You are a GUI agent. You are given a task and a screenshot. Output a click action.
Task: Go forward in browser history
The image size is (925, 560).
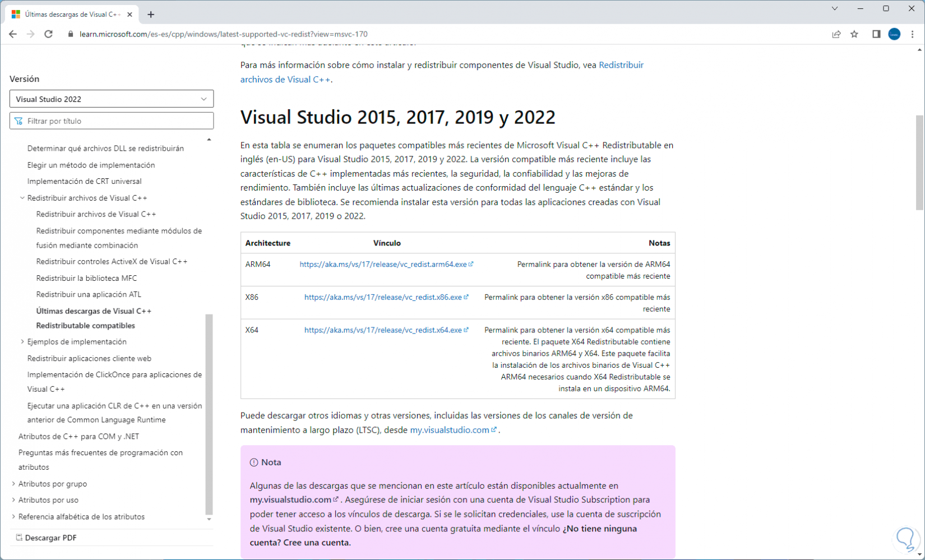(x=31, y=34)
